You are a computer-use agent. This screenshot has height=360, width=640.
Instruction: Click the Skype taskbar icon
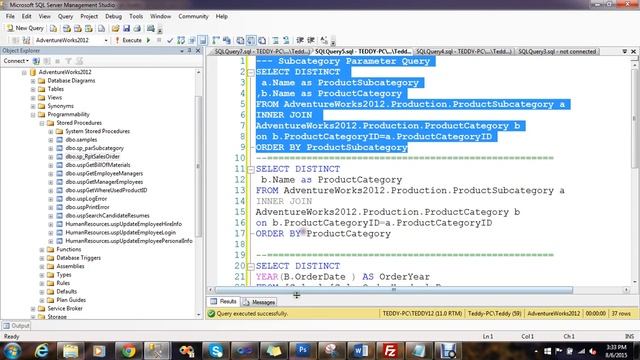click(x=216, y=351)
